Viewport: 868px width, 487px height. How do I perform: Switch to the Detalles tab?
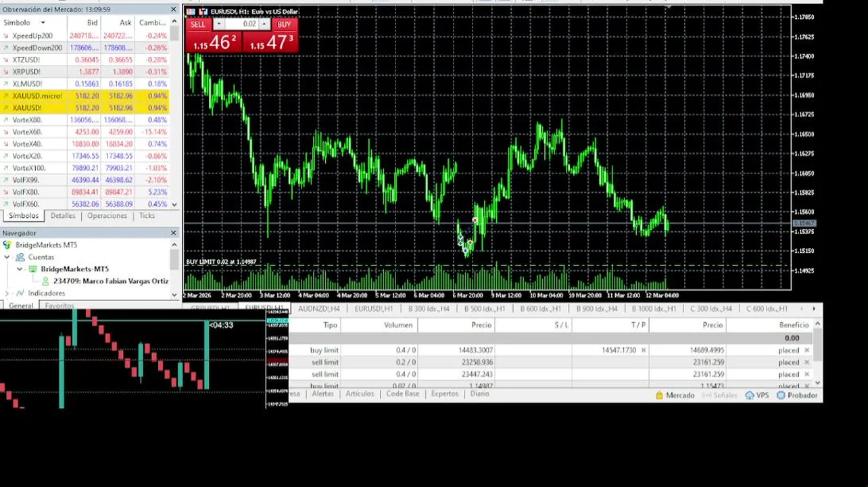coord(63,216)
